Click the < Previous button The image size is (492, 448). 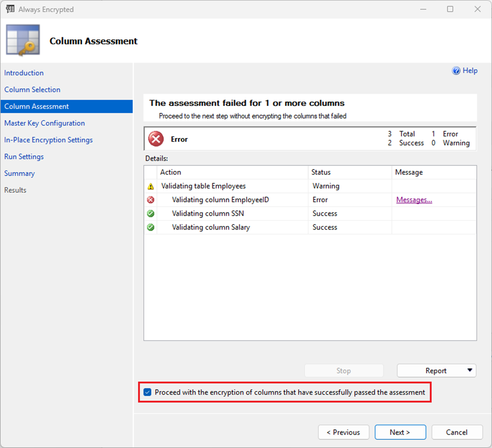(344, 432)
